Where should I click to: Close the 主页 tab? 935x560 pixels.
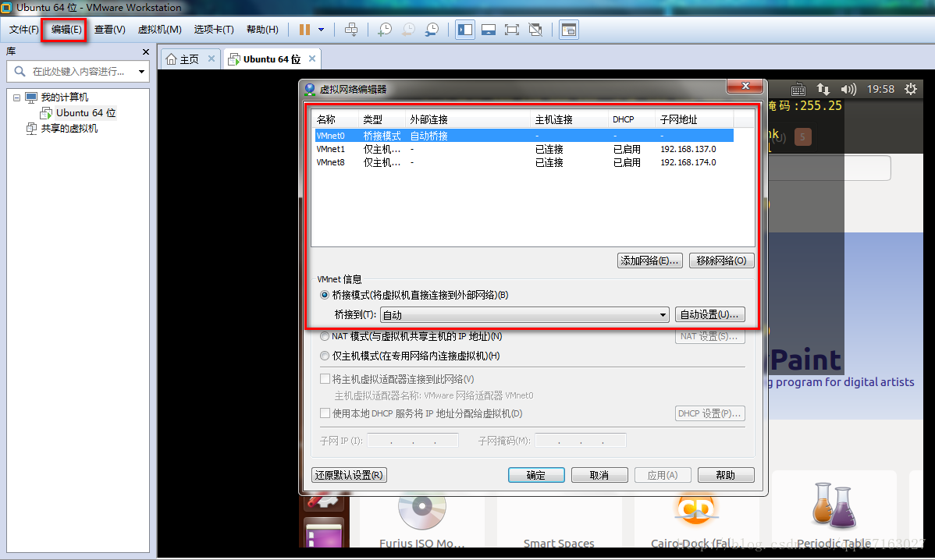tap(211, 58)
